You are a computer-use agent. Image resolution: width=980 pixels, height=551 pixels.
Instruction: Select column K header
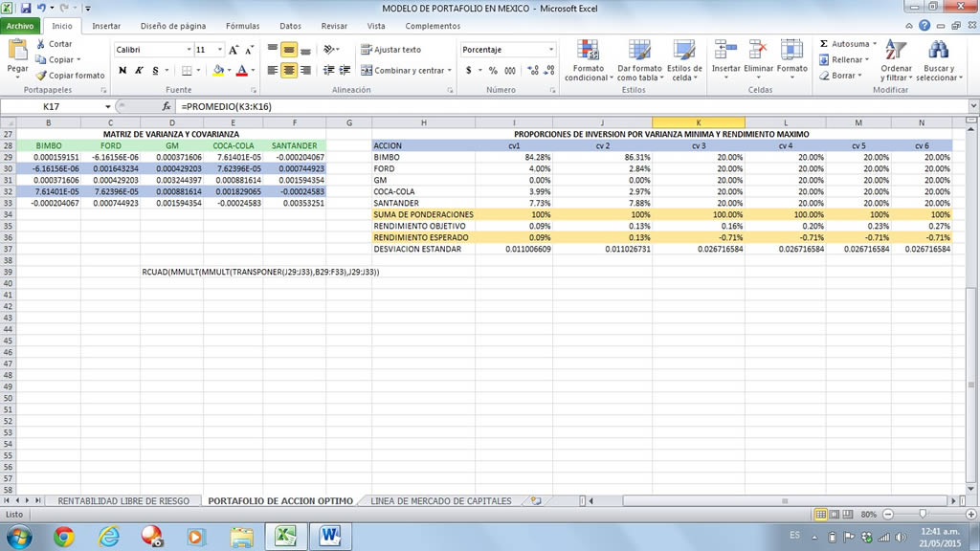(x=698, y=122)
